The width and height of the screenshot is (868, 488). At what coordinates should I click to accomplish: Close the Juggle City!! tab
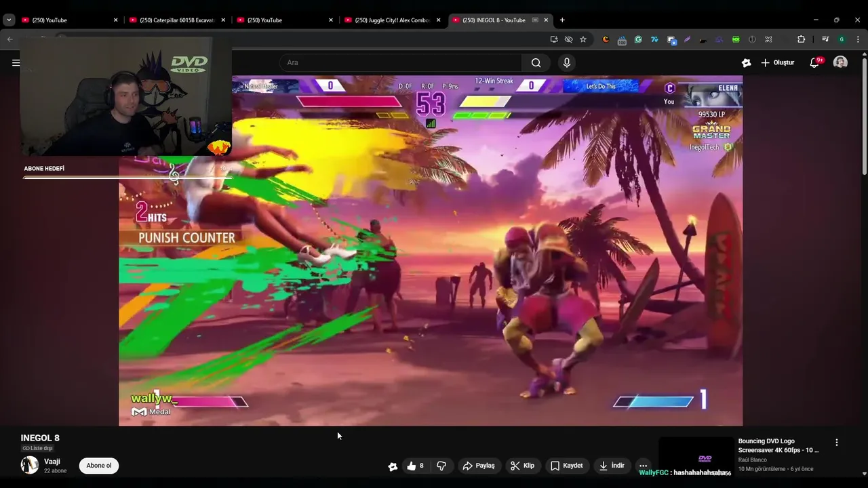(x=439, y=20)
